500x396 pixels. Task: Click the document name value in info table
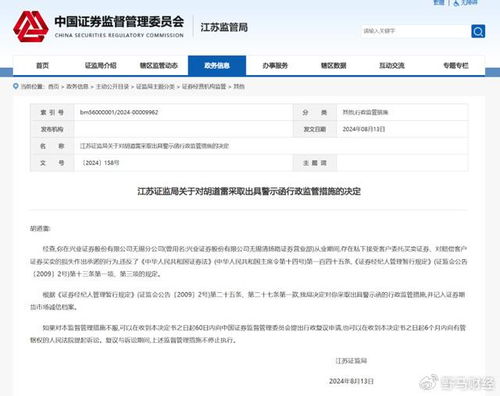154,146
